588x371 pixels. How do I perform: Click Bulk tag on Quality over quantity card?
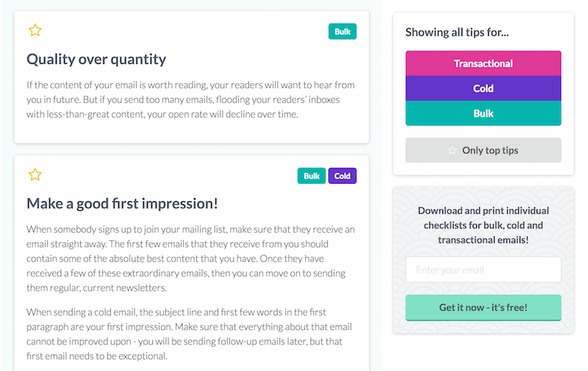pos(343,32)
